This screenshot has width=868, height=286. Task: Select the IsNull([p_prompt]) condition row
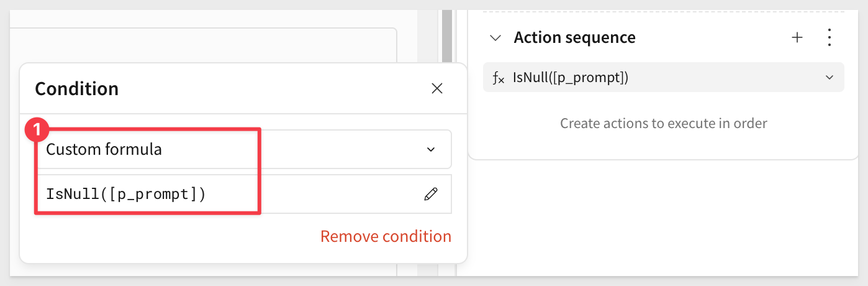(663, 77)
